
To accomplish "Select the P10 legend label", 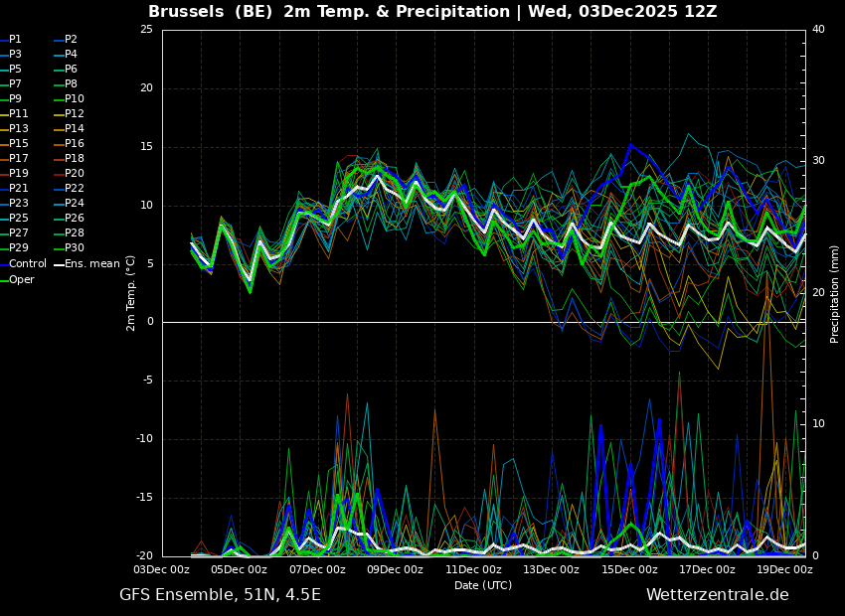I will [x=70, y=99].
